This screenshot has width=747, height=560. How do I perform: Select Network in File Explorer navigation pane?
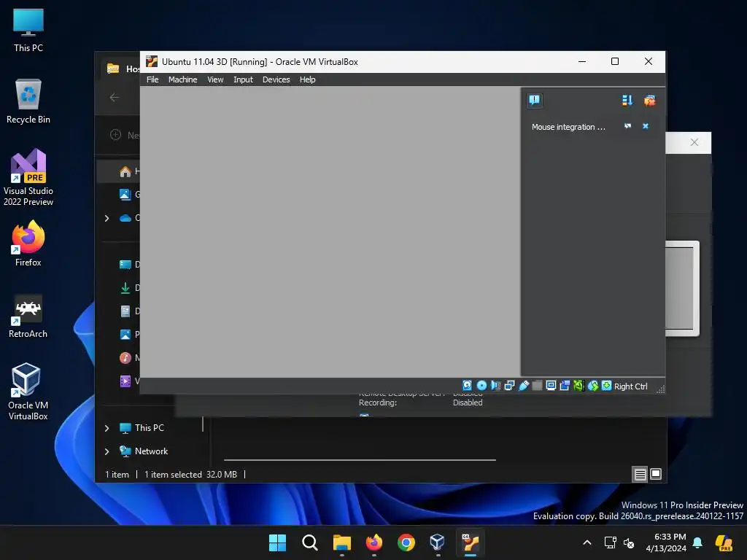151,451
